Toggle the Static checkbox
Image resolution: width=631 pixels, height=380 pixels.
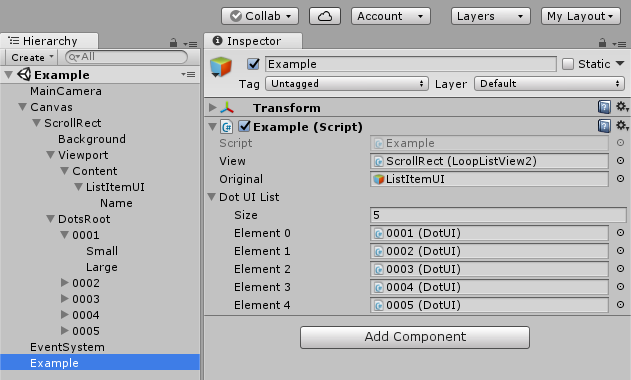tap(568, 64)
